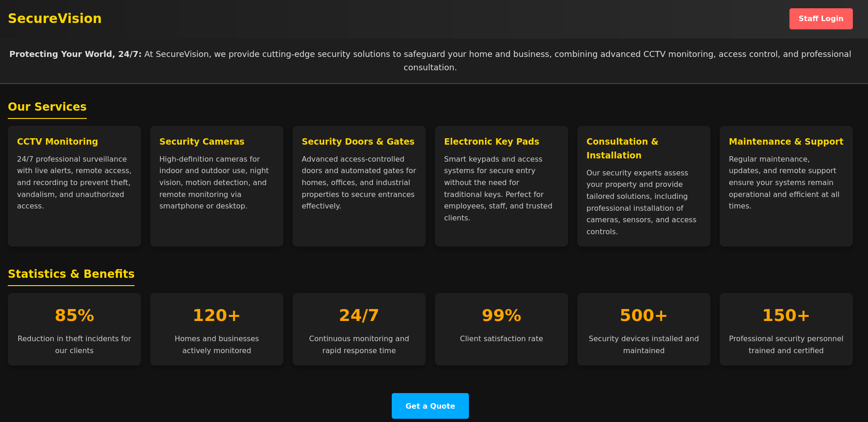Click the 99% statistic value
Viewport: 868px width, 422px height.
[x=502, y=315]
